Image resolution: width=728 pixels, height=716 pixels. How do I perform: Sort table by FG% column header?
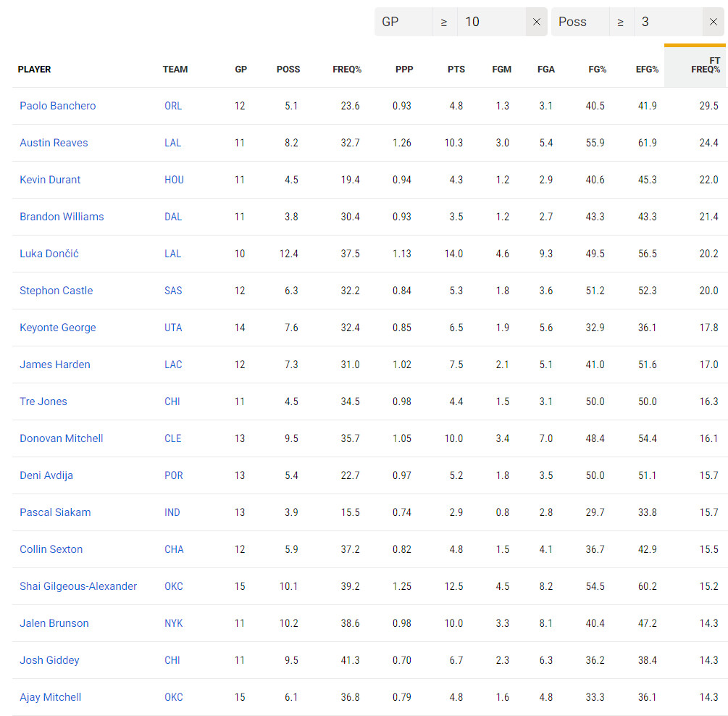pyautogui.click(x=597, y=70)
